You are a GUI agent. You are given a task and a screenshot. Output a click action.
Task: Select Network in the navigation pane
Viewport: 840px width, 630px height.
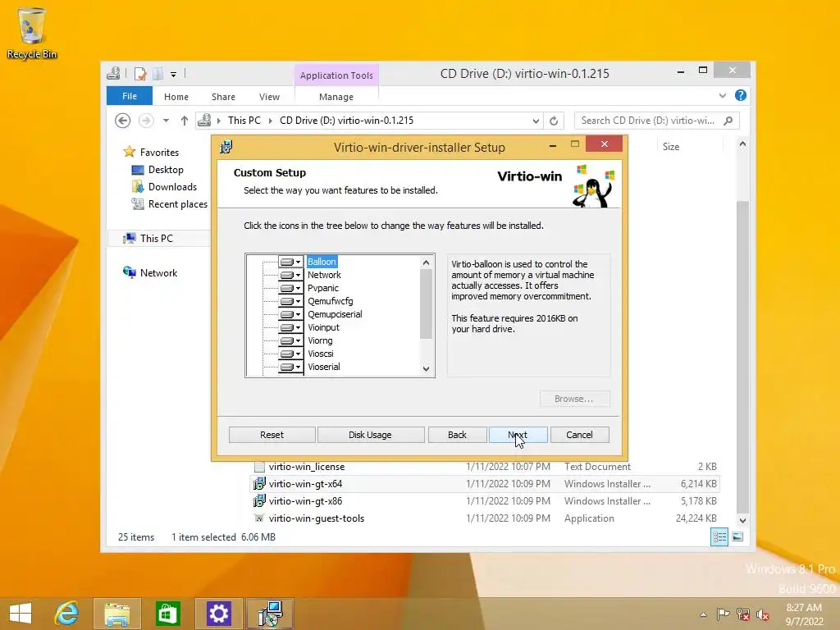(158, 272)
